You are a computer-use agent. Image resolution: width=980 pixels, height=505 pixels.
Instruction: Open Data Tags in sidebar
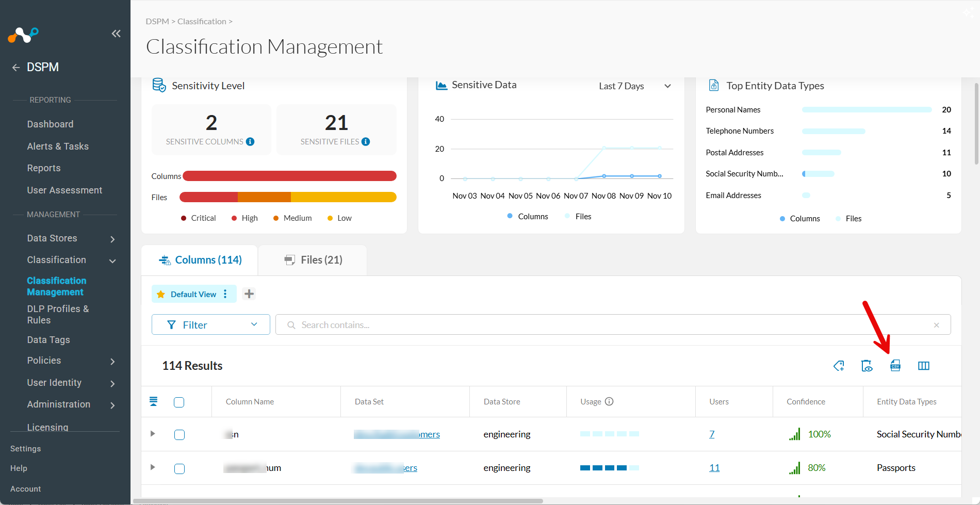pyautogui.click(x=48, y=340)
